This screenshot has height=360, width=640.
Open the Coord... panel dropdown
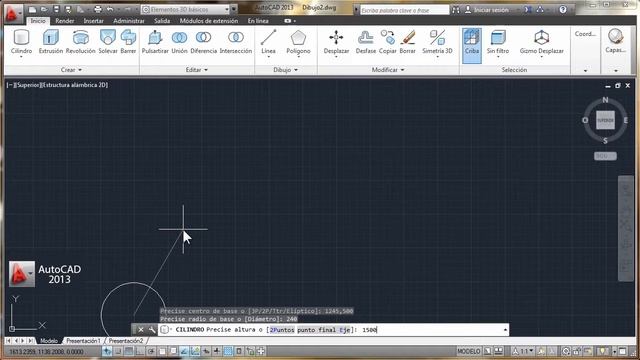585,71
